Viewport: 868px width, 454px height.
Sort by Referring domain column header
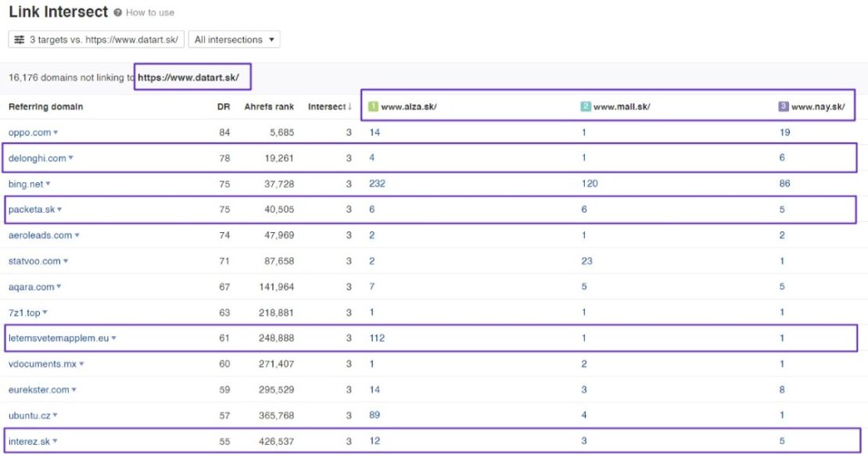tap(46, 107)
